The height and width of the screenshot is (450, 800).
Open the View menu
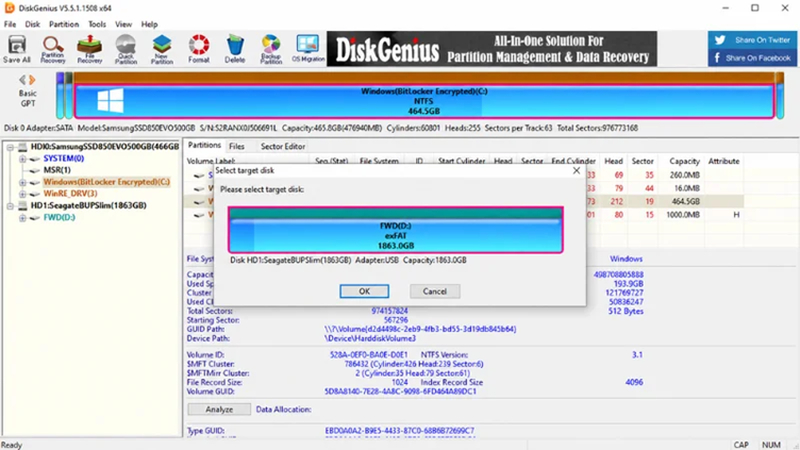[x=123, y=24]
